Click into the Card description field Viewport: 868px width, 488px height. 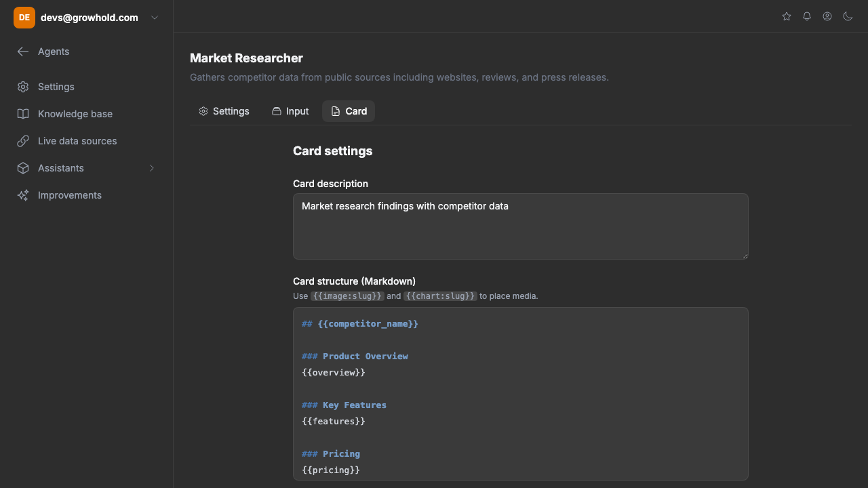pyautogui.click(x=520, y=226)
